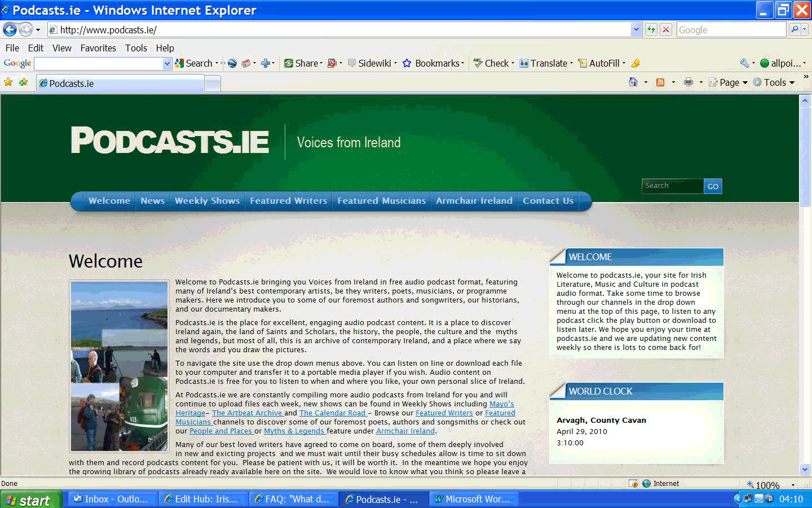Expand the Google toolbar search history dropdown
Viewport: 812px width, 508px height.
[167, 64]
